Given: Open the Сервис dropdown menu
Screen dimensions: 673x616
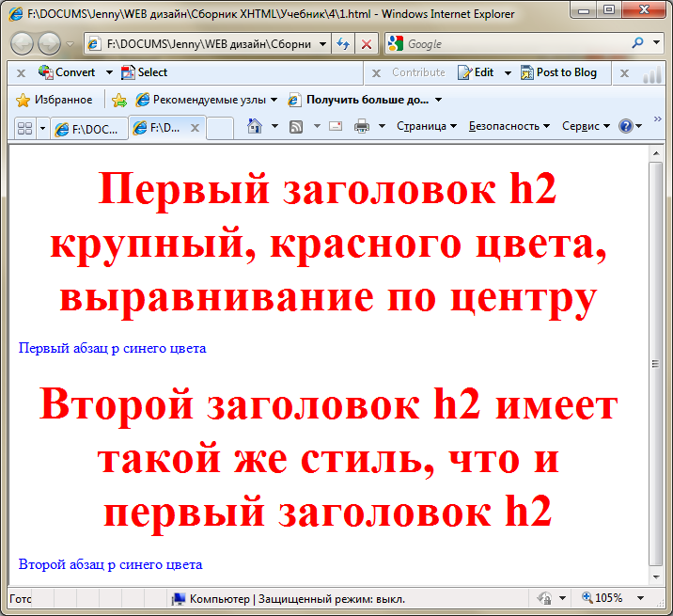Looking at the screenshot, I should 586,126.
